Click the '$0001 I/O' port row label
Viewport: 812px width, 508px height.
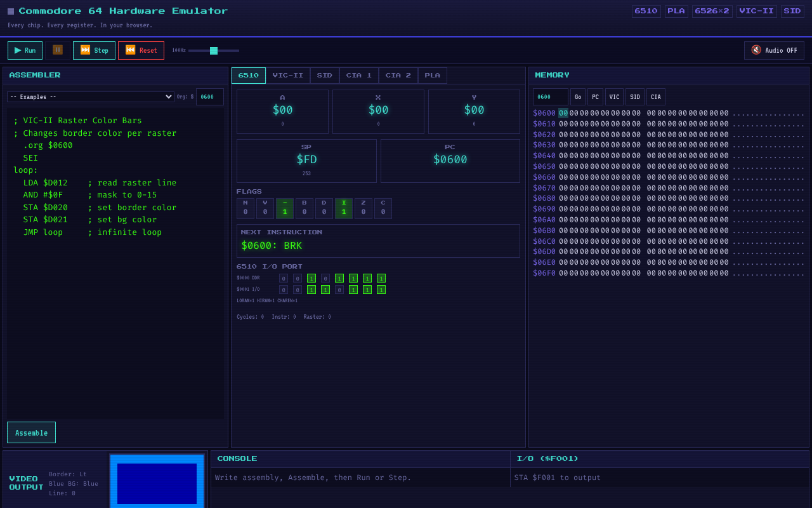[248, 289]
